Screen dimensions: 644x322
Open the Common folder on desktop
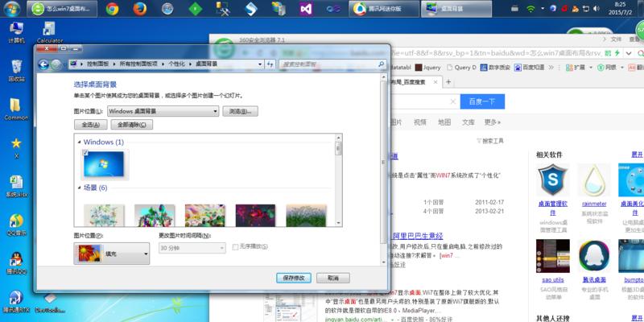16,109
